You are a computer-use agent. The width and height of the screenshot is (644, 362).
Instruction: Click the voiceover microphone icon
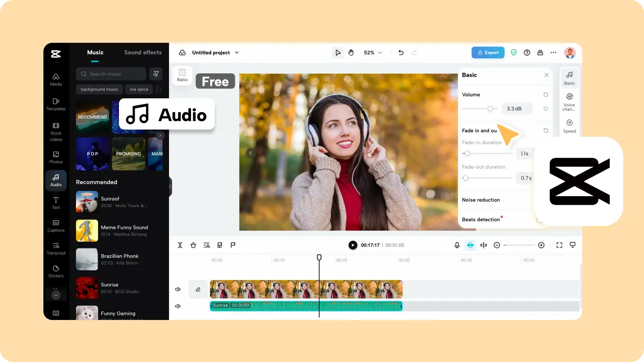tap(457, 245)
